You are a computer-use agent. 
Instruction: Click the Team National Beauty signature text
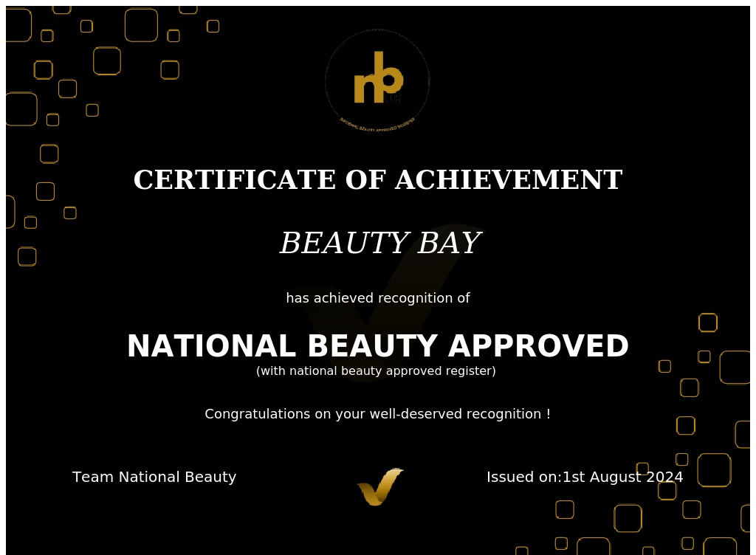coord(154,478)
